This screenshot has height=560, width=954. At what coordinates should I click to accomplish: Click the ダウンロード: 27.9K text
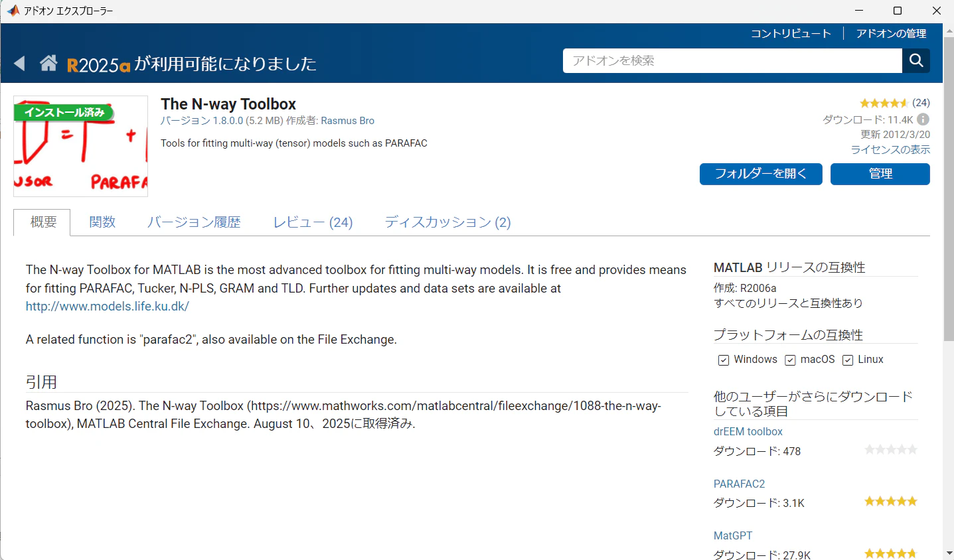click(762, 555)
